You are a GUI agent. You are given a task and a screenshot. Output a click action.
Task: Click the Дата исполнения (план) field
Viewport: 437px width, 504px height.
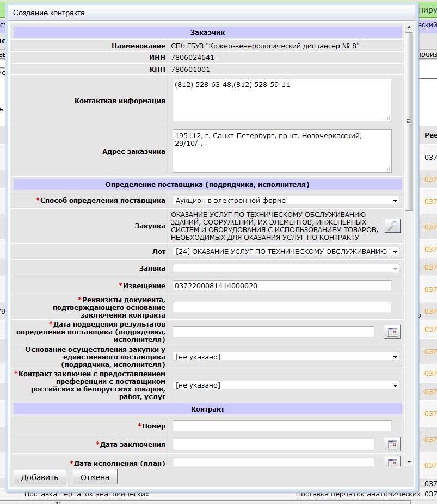point(274,462)
